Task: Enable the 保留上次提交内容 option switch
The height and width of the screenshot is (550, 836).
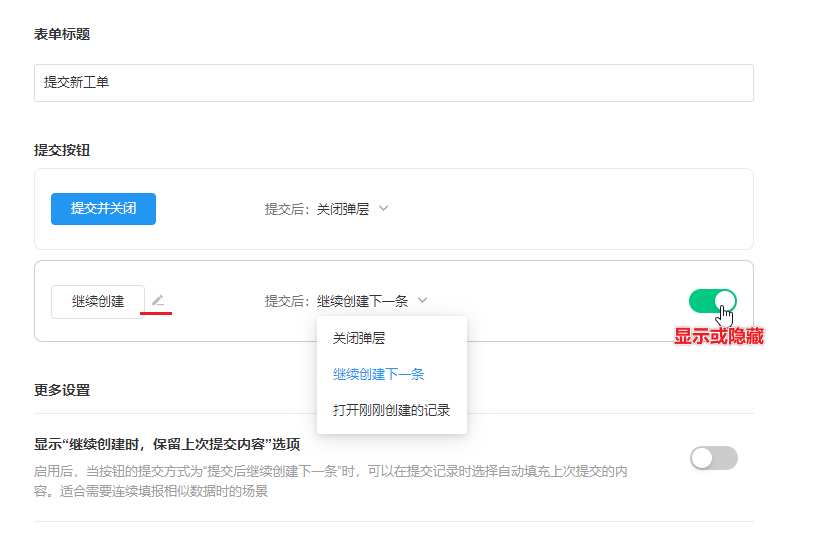Action: click(713, 458)
